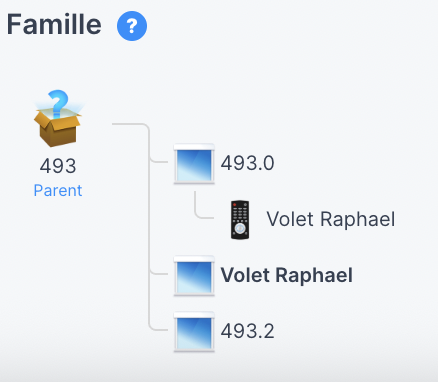Click the branch line leading to 493.2

(x=159, y=330)
